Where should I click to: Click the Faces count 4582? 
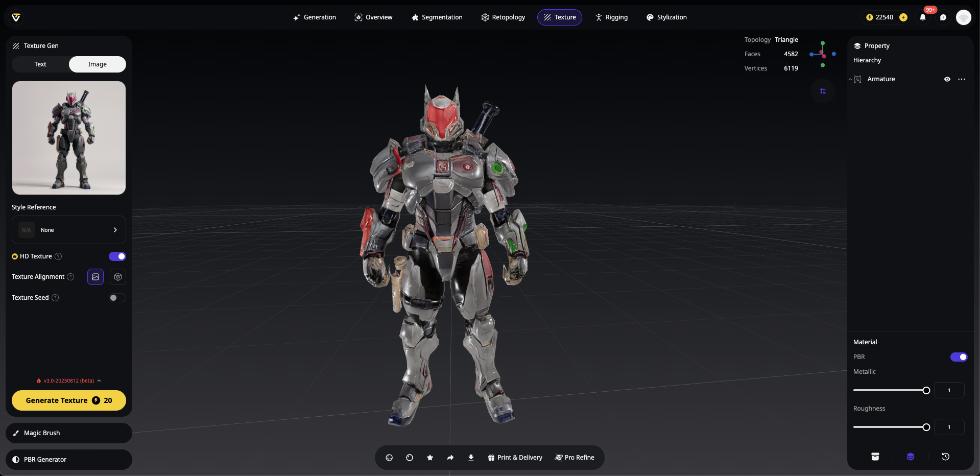pos(791,54)
